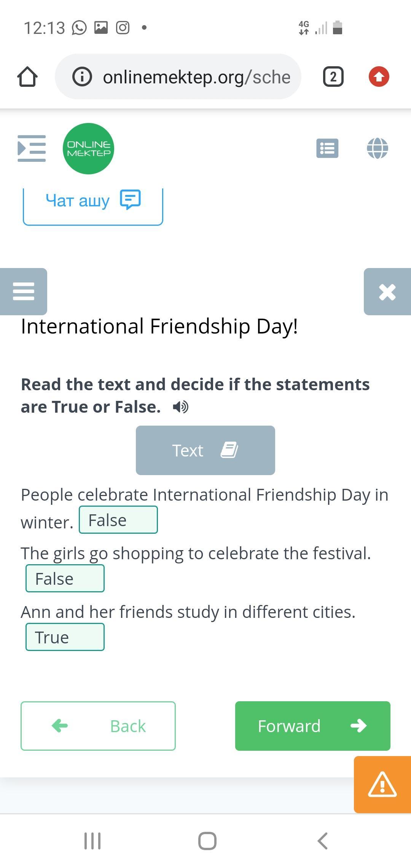Tap the red update arrow icon
The image size is (411, 868).
coord(379,77)
